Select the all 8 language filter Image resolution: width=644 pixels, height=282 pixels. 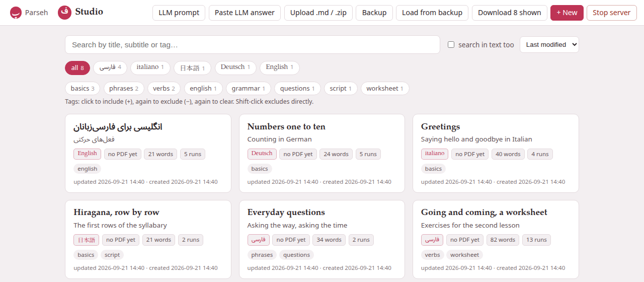click(77, 68)
